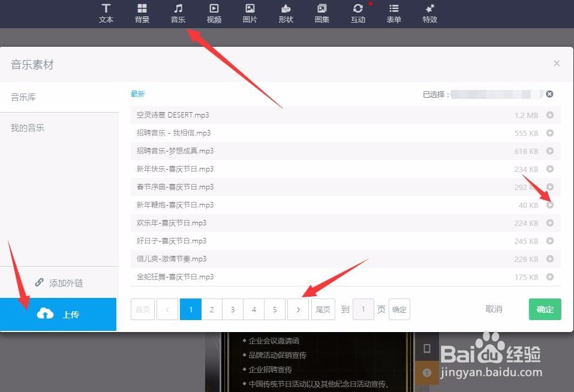Viewport: 574px width, 392px height.
Task: Open the 特效 effects panel
Action: pos(429,13)
